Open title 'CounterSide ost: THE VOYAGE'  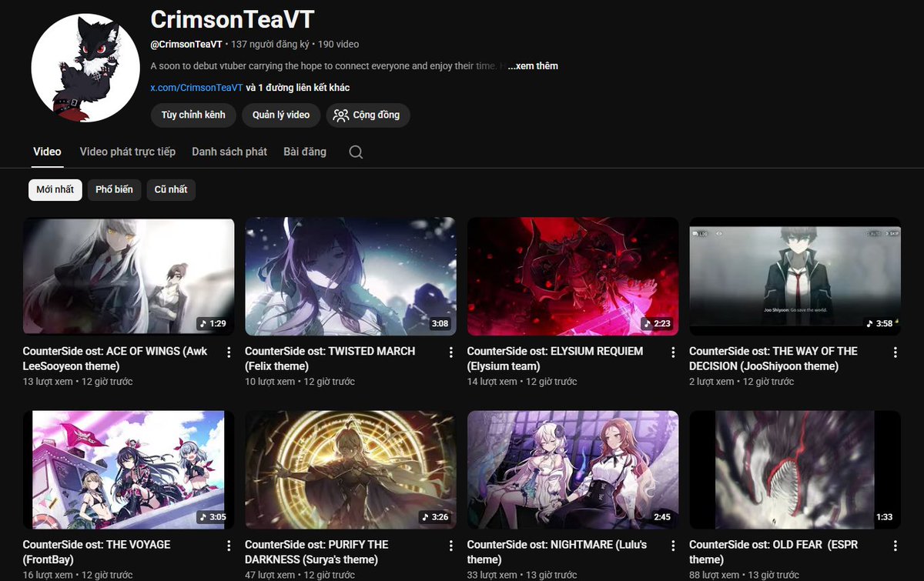[x=97, y=552]
